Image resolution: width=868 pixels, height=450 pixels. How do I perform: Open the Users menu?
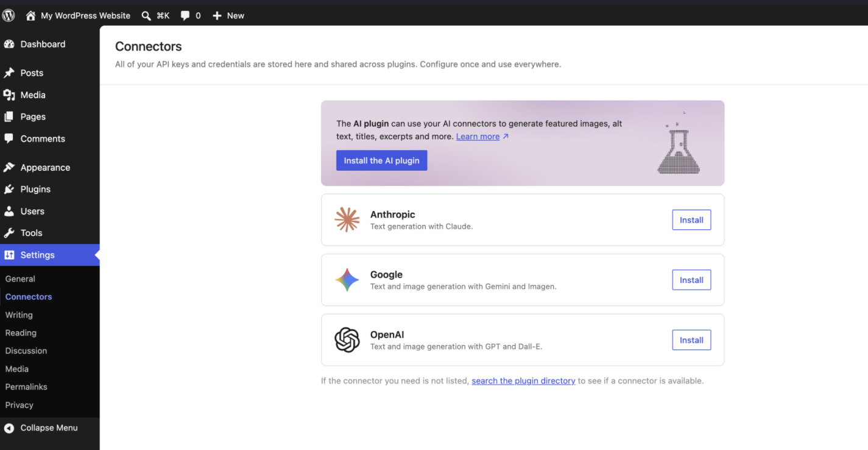50,211
